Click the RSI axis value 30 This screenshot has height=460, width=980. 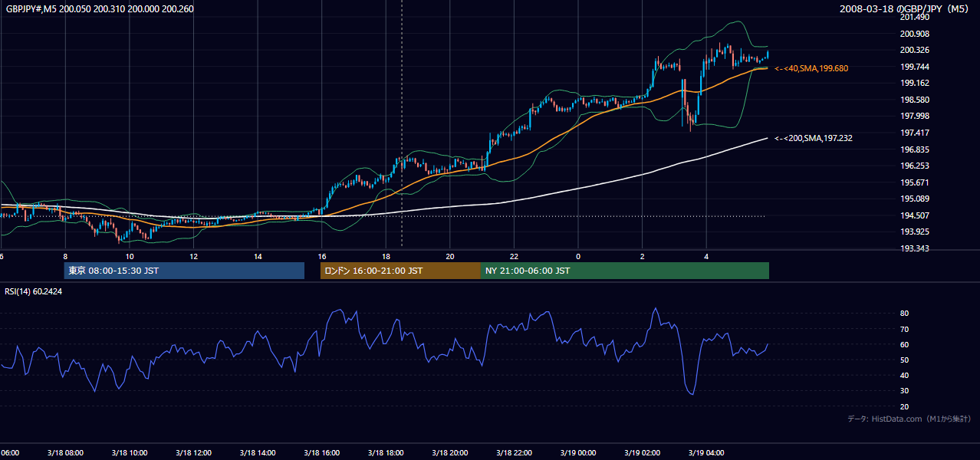[904, 391]
